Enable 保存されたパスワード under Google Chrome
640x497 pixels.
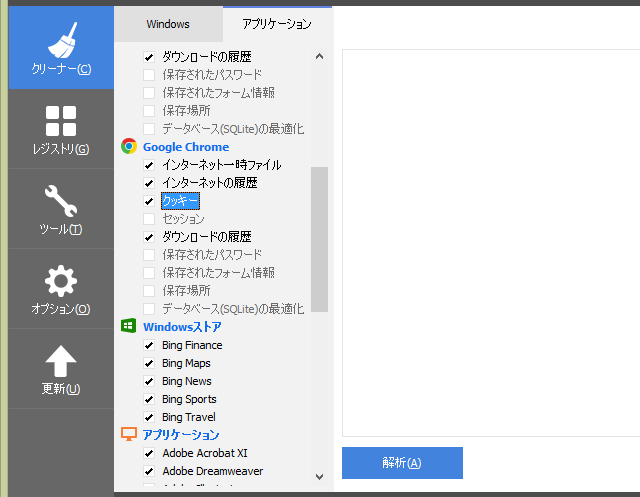149,255
